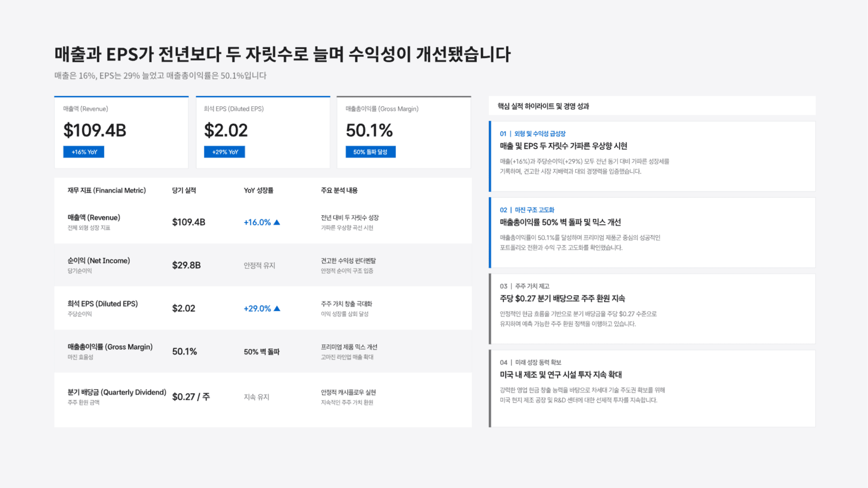868x488 pixels.
Task: Click the +16% YoY badge
Action: click(84, 152)
